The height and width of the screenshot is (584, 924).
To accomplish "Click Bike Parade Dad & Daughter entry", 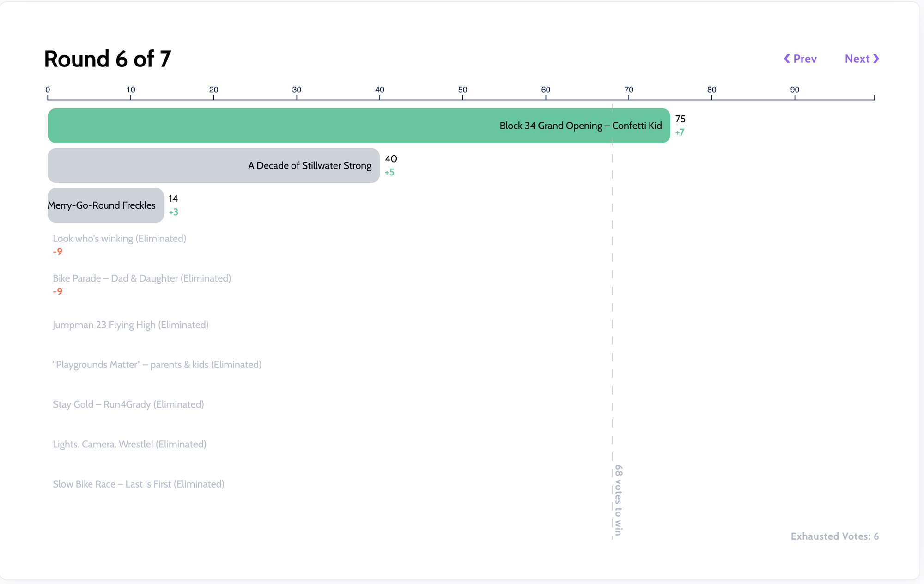I will pyautogui.click(x=142, y=278).
